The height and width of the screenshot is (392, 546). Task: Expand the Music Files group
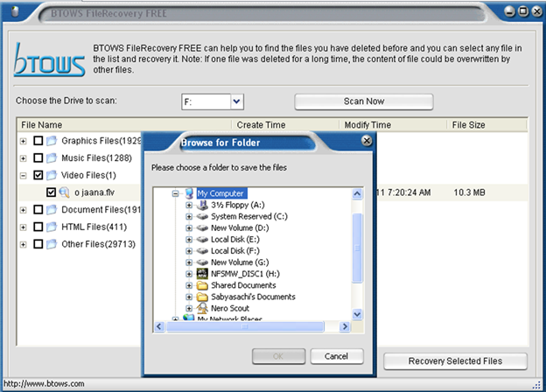pos(24,158)
